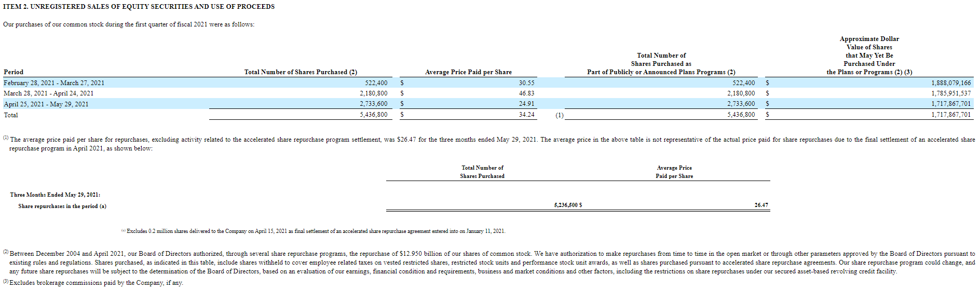The height and width of the screenshot is (290, 980).
Task: Click the Three Months Ended May 29, 2021 label
Action: [55, 195]
